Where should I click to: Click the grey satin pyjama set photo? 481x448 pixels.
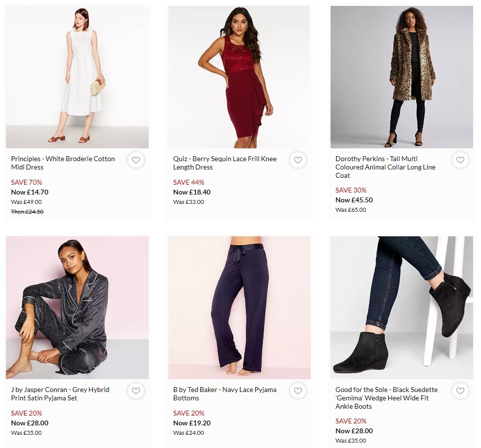click(77, 307)
